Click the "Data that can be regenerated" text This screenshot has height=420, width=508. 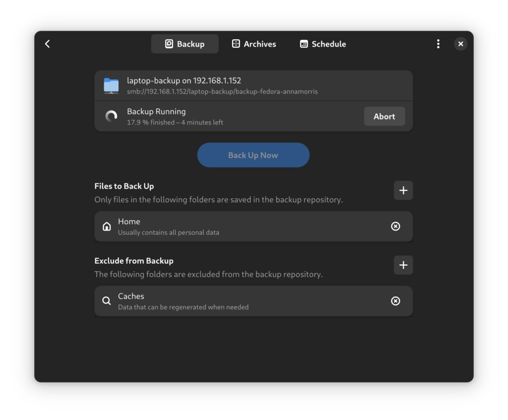point(183,307)
